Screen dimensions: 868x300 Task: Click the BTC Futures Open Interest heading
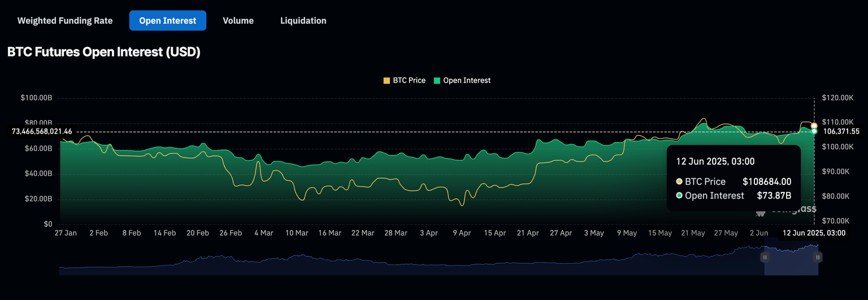click(104, 52)
